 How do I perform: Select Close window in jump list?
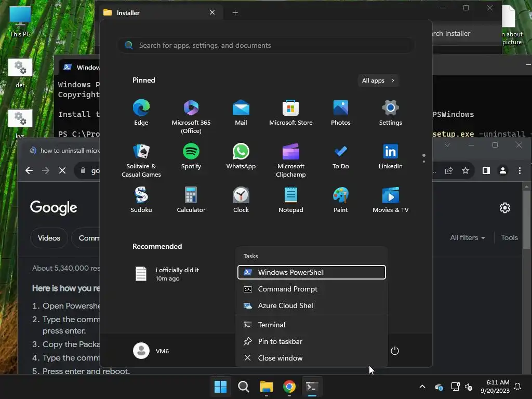[x=312, y=358]
